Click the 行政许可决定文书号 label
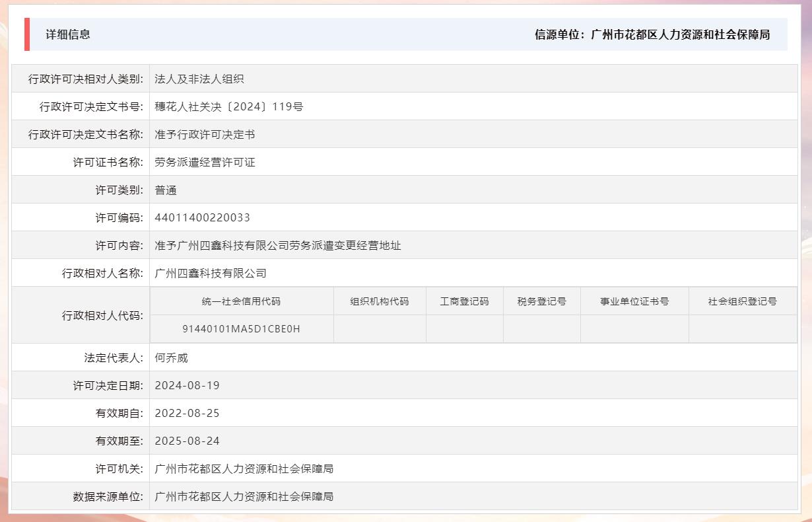Screen dimensions: 812x522 pos(91,106)
